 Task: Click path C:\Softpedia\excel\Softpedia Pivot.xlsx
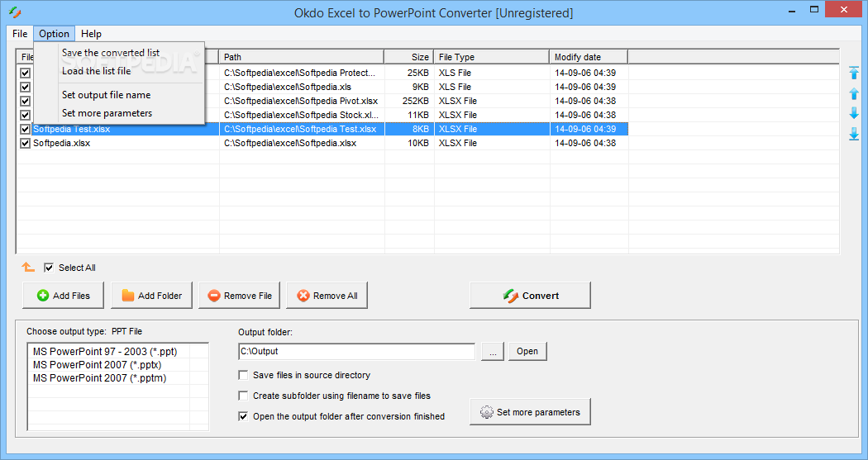301,102
